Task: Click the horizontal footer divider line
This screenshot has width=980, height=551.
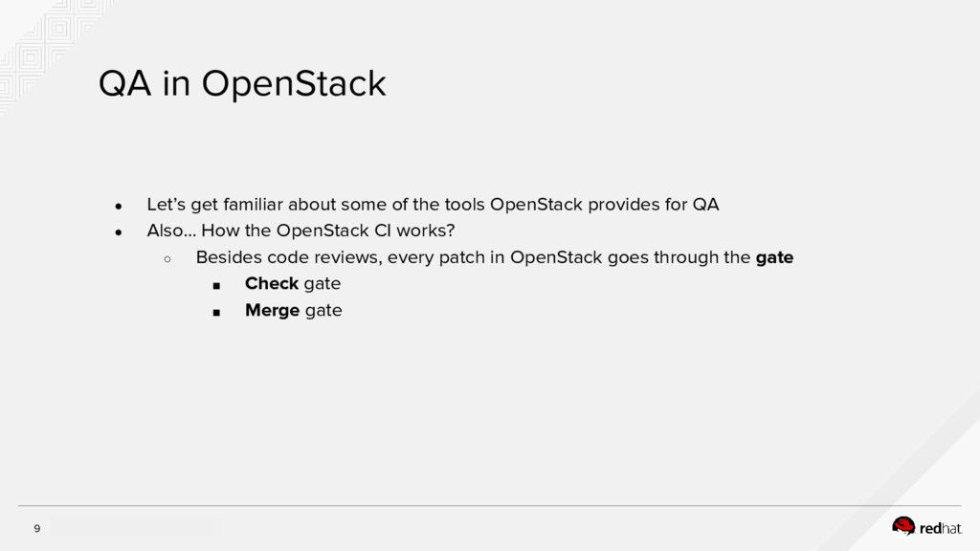Action: 490,506
